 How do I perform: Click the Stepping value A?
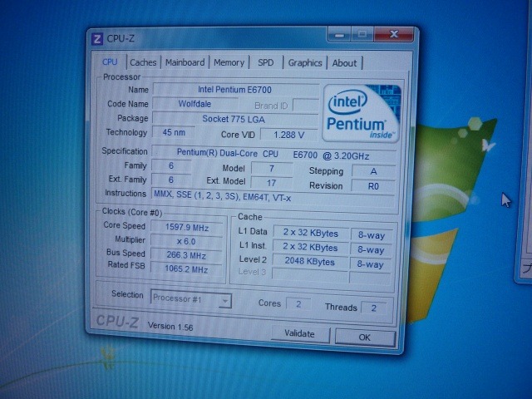373,171
